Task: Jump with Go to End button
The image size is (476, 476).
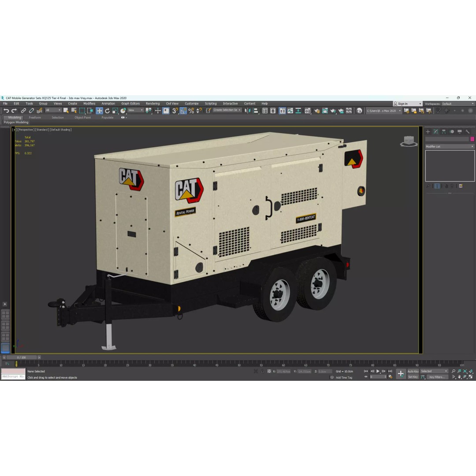Action: point(390,371)
